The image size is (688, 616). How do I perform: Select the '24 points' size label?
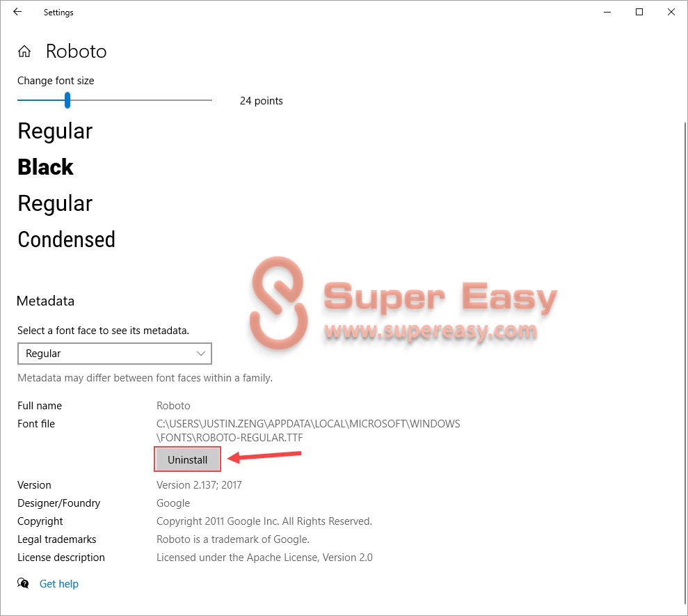click(261, 100)
